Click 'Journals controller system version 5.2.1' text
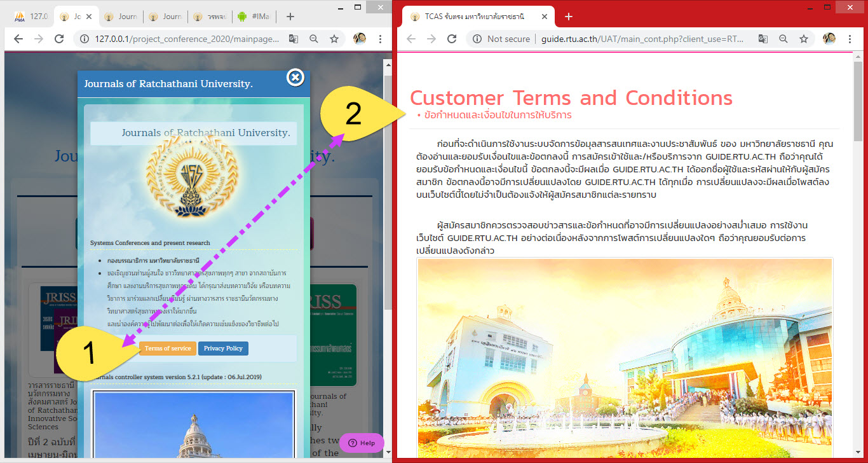Viewport: 868px width, 463px height. pos(175,377)
